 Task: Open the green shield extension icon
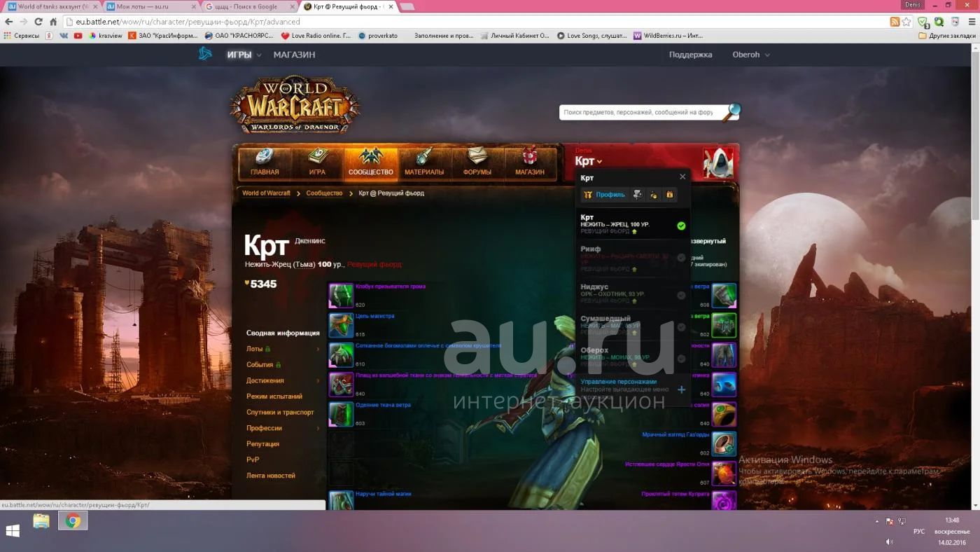[923, 22]
